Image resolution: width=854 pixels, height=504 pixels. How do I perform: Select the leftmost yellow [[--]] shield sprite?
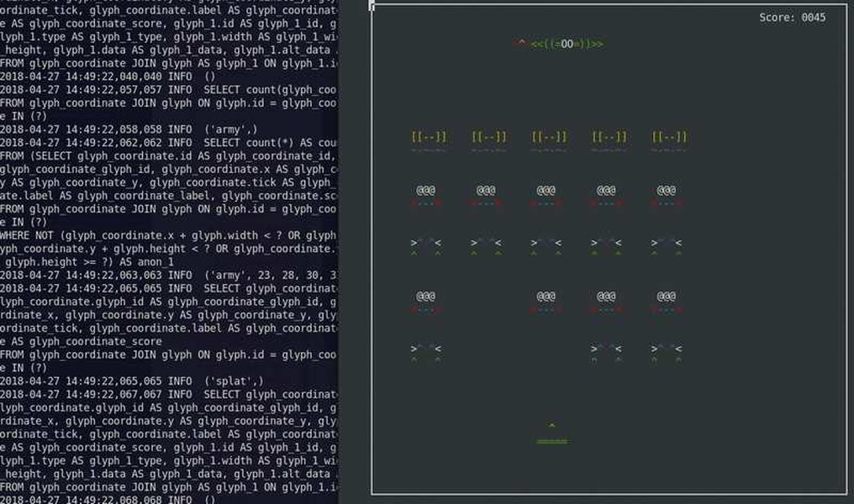[428, 134]
